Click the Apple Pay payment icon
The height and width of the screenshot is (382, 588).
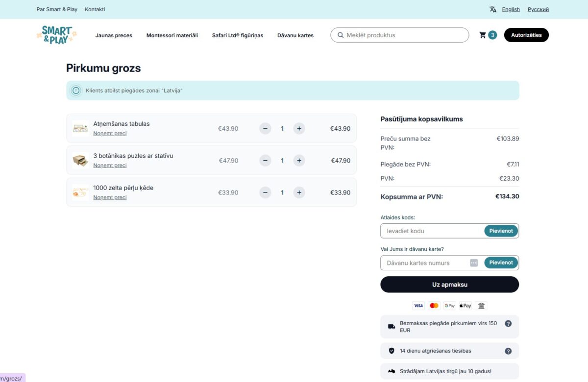click(465, 305)
